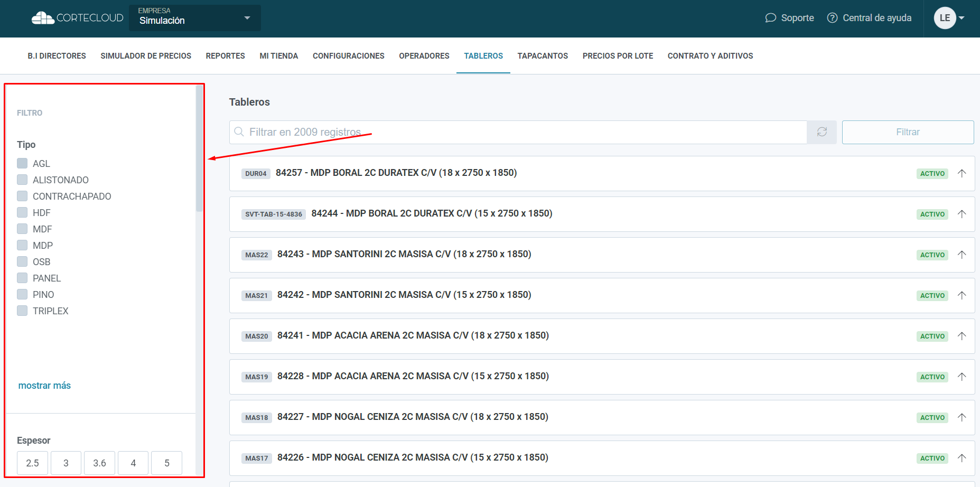The image size is (980, 487).
Task: Click the ACTIVO badge on row 84257
Action: pyautogui.click(x=932, y=173)
